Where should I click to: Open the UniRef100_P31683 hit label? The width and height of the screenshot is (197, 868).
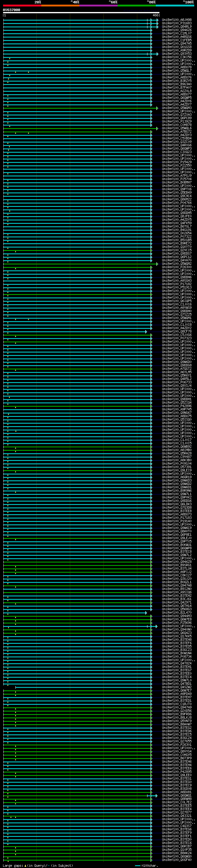(x=176, y=23)
